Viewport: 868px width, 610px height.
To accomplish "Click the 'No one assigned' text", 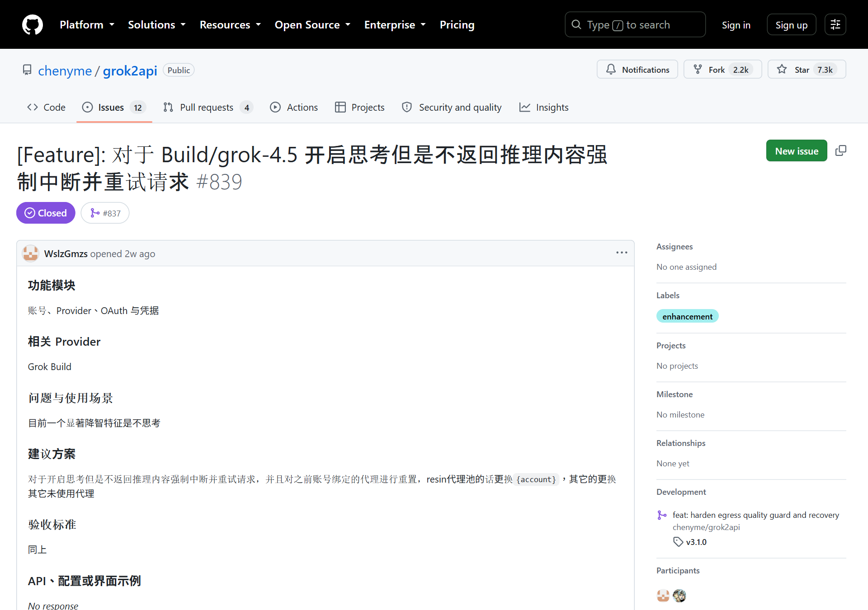I will coord(686,267).
